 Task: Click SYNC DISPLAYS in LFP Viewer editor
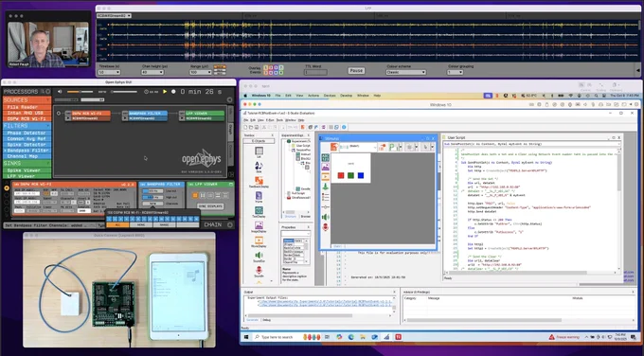210,206
